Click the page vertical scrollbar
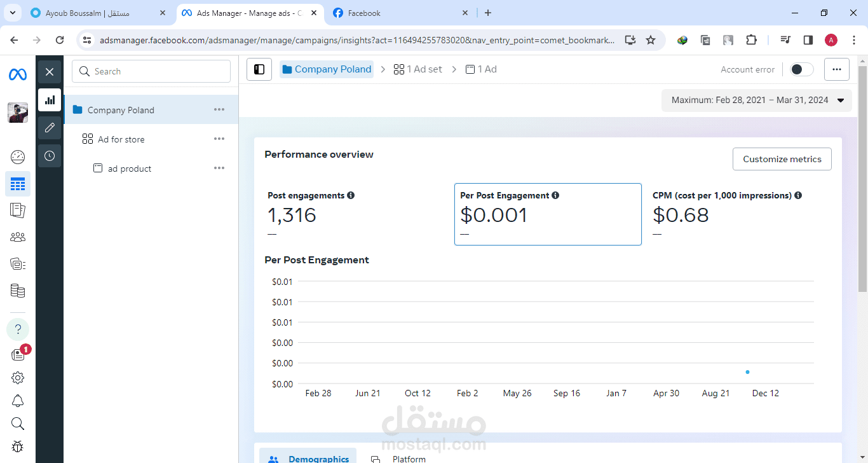Image resolution: width=868 pixels, height=463 pixels. [862, 178]
